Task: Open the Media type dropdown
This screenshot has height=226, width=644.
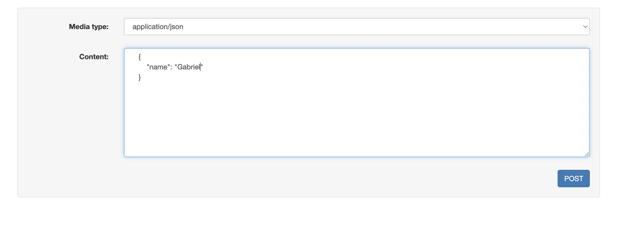Action: click(x=356, y=26)
